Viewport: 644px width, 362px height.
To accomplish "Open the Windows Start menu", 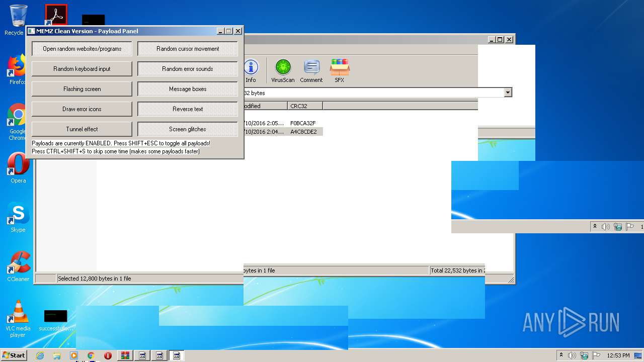I will click(14, 355).
